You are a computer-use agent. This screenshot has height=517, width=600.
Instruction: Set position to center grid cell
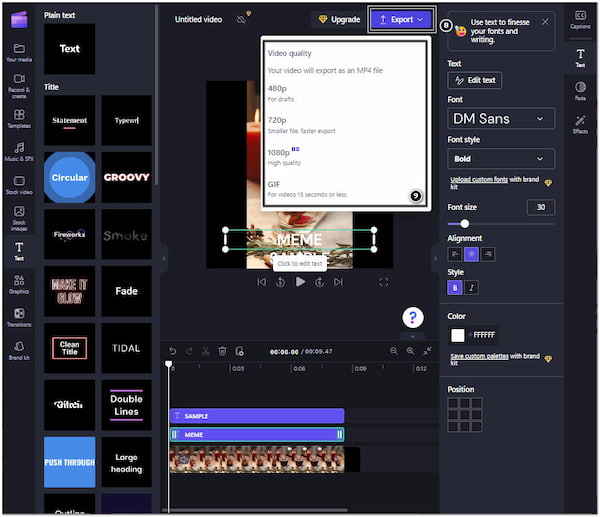465,414
